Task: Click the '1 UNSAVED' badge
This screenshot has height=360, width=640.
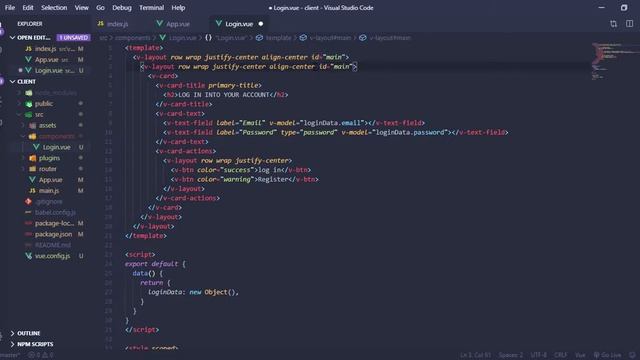Action: [x=73, y=38]
